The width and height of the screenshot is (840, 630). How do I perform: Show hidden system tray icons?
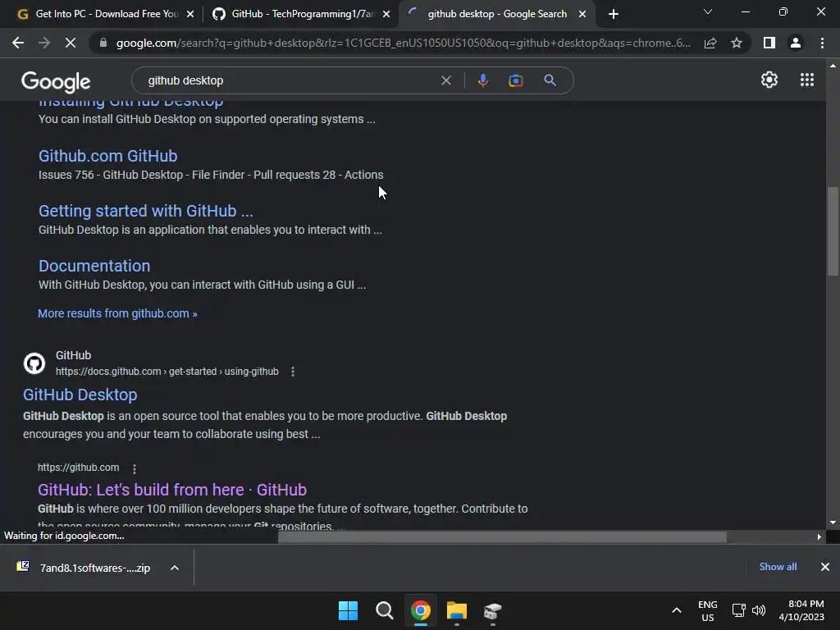(677, 610)
